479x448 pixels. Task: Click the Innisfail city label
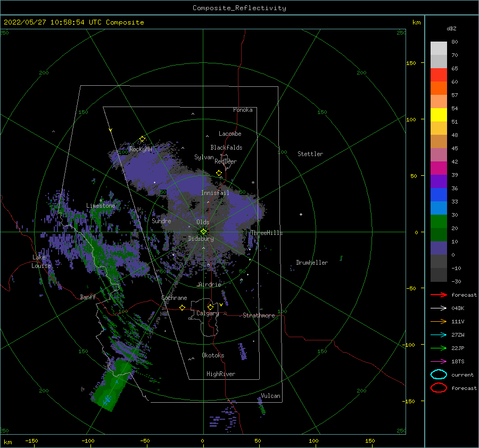[x=215, y=193]
